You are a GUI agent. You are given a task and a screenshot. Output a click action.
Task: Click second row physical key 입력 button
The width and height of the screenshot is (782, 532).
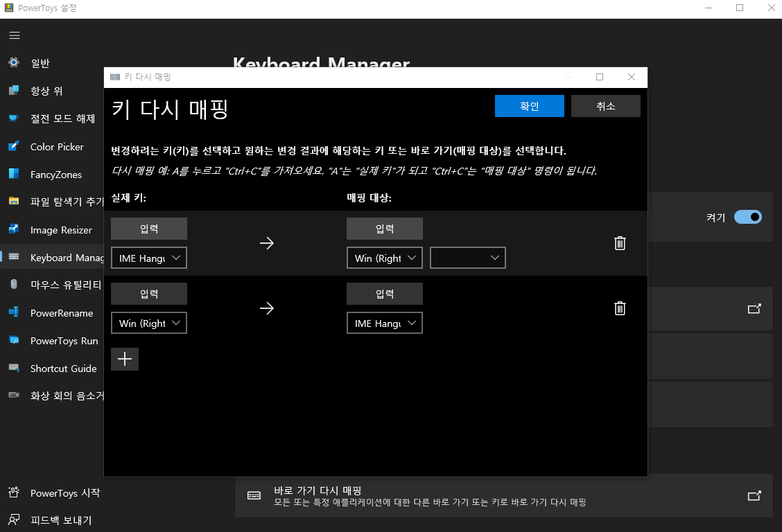tap(149, 294)
